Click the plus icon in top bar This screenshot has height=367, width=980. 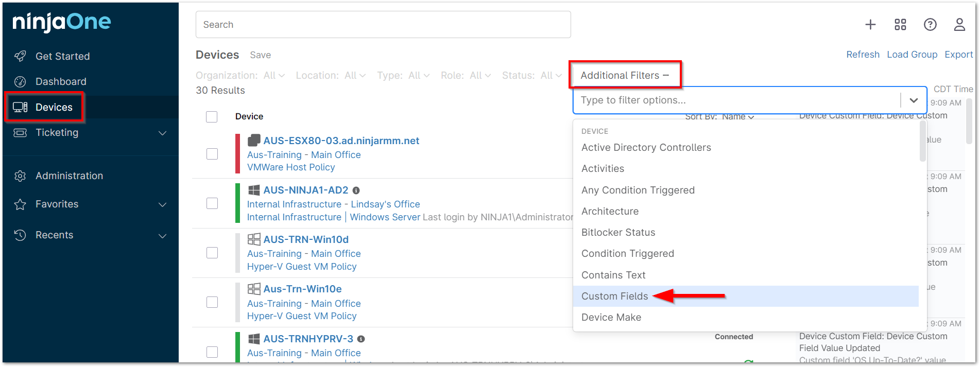coord(870,24)
